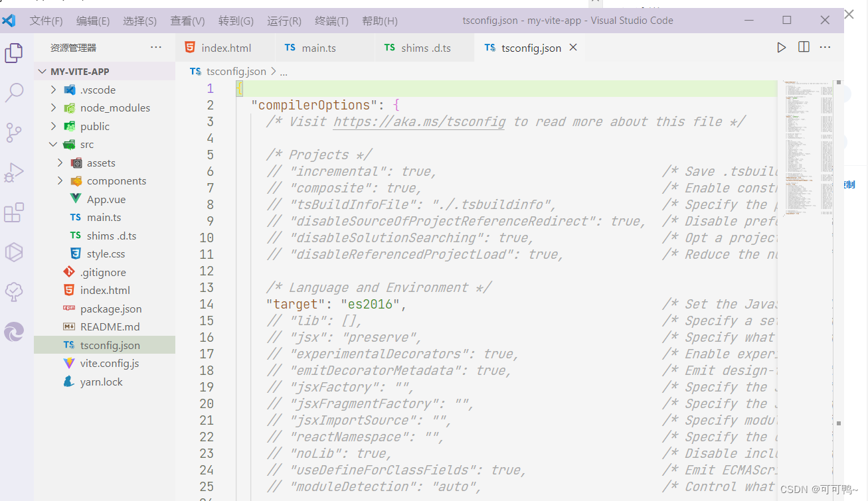Click the git icon beside .gitignore
This screenshot has width=868, height=501.
(69, 272)
